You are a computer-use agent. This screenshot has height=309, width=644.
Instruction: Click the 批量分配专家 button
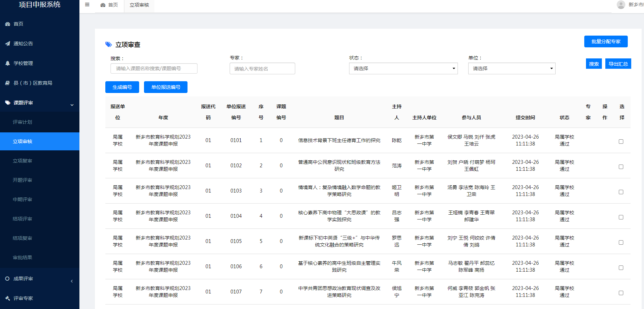pyautogui.click(x=606, y=41)
